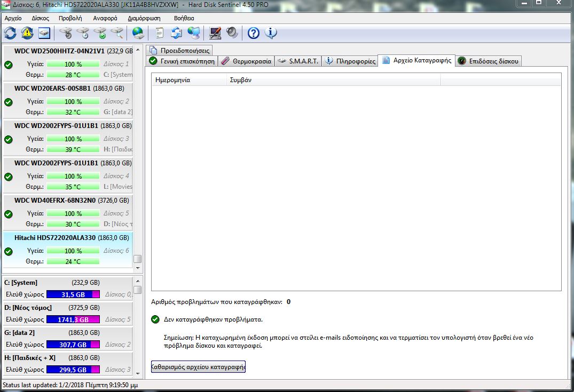Screen dimensions: 574x392
Task: Open the Προβολή menu
Action: (x=70, y=18)
